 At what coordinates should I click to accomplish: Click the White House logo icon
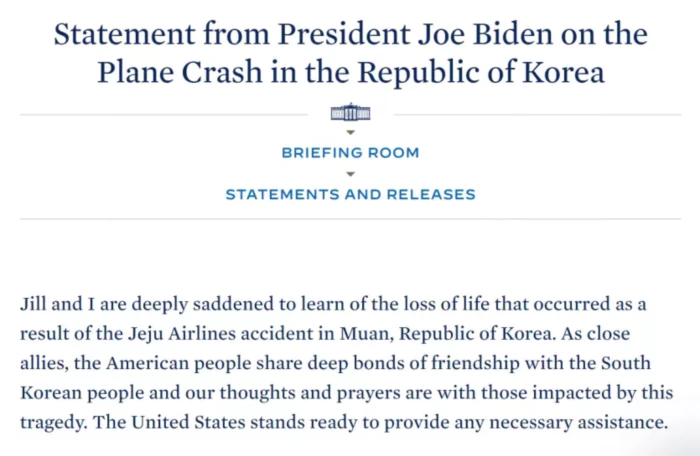[350, 113]
